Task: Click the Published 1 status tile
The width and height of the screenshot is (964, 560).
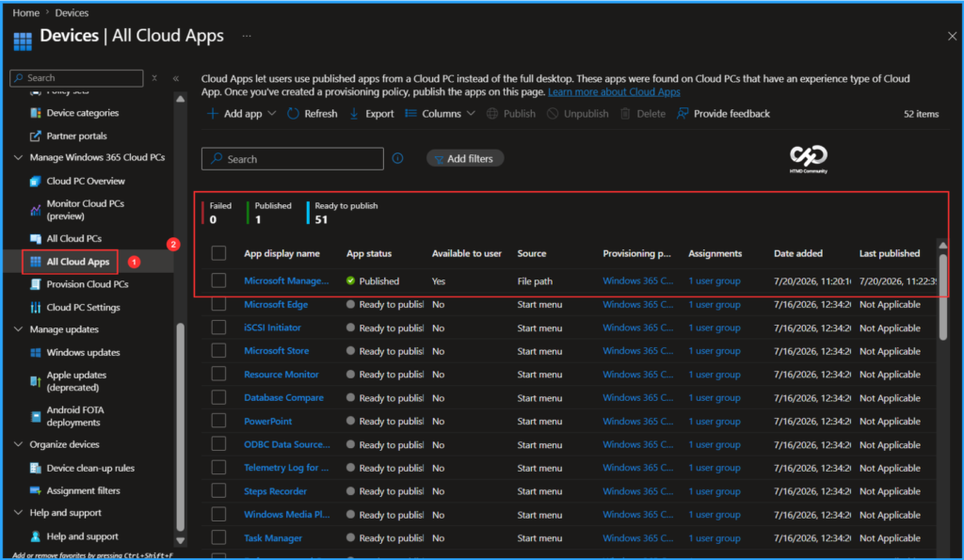Action: click(269, 213)
